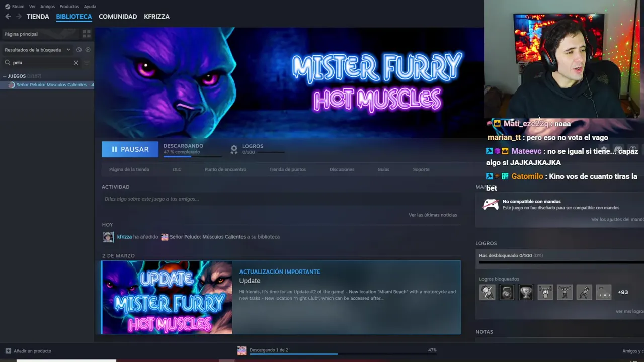Click Añadir un producto
644x362 pixels.
[x=32, y=351]
